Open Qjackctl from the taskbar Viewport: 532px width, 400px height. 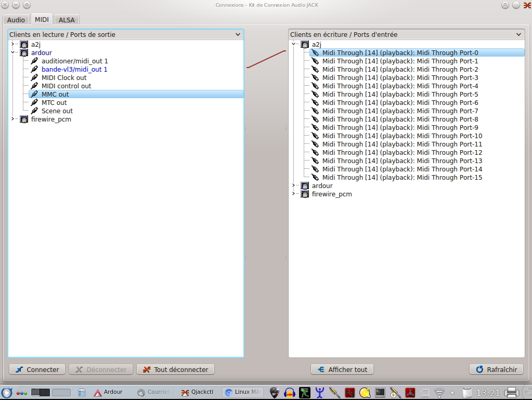click(x=197, y=392)
